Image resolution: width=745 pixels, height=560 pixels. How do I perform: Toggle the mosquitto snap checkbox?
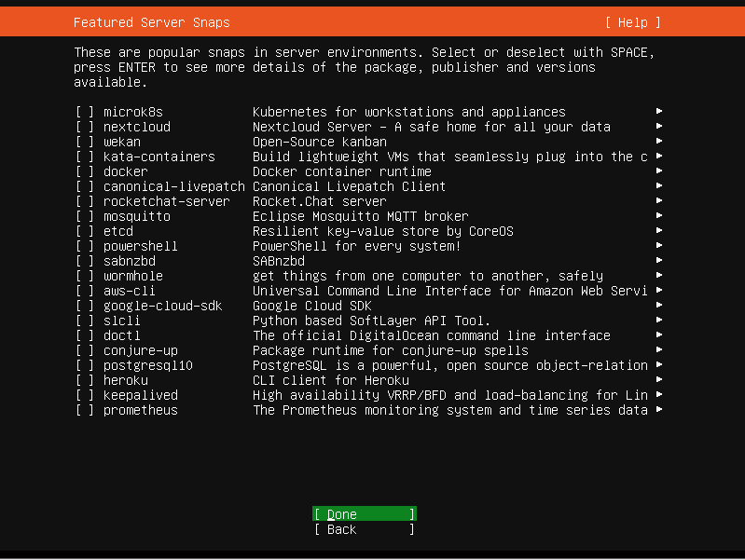[x=85, y=216]
